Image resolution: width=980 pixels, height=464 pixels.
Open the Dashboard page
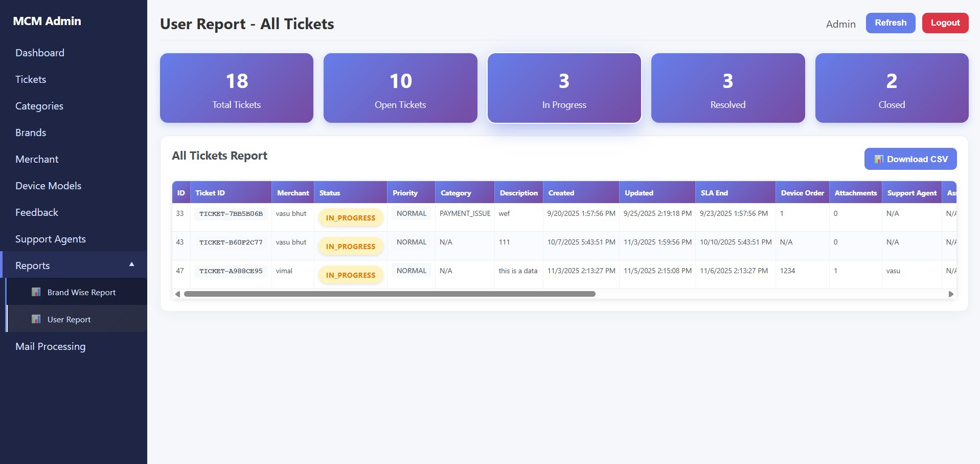(40, 53)
